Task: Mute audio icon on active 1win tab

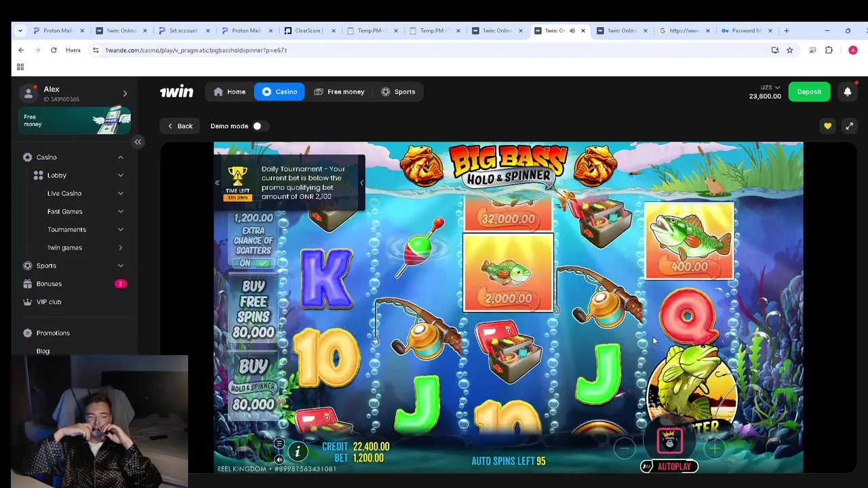Action: point(572,30)
